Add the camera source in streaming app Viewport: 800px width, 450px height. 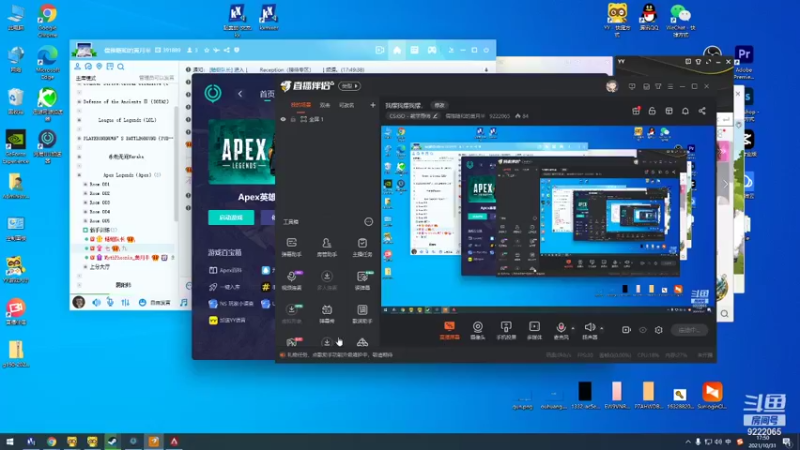[478, 330]
